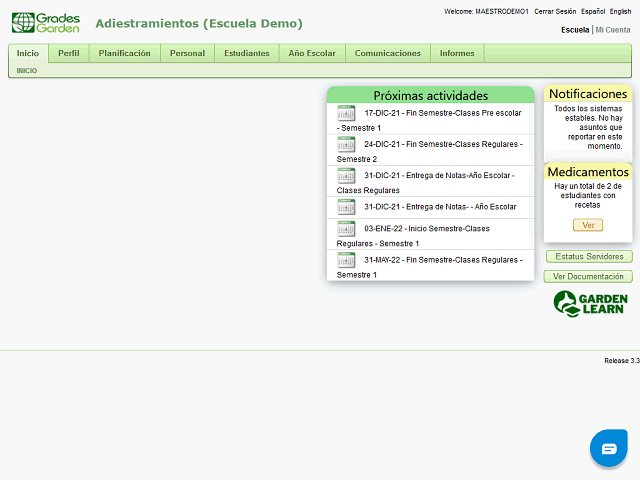Click calendar icon for 17-DIC-21 activity
Screen dimensions: 640x480
(x=346, y=114)
